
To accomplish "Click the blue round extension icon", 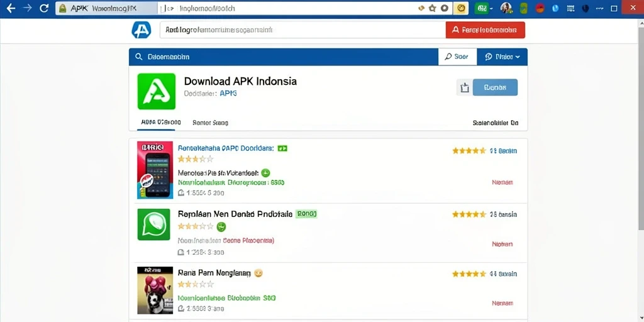I will click(x=556, y=8).
